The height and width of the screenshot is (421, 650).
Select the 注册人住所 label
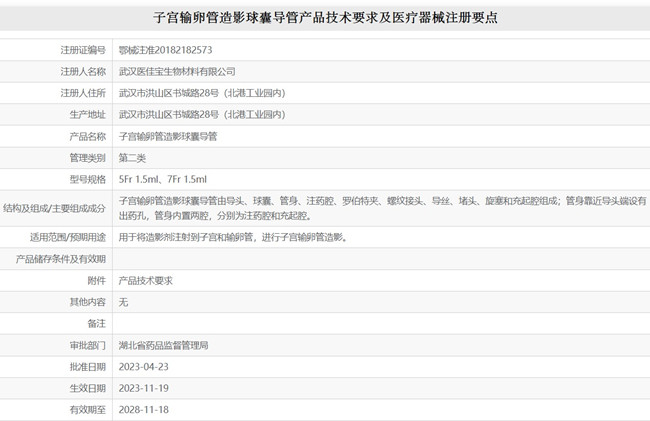[83, 93]
